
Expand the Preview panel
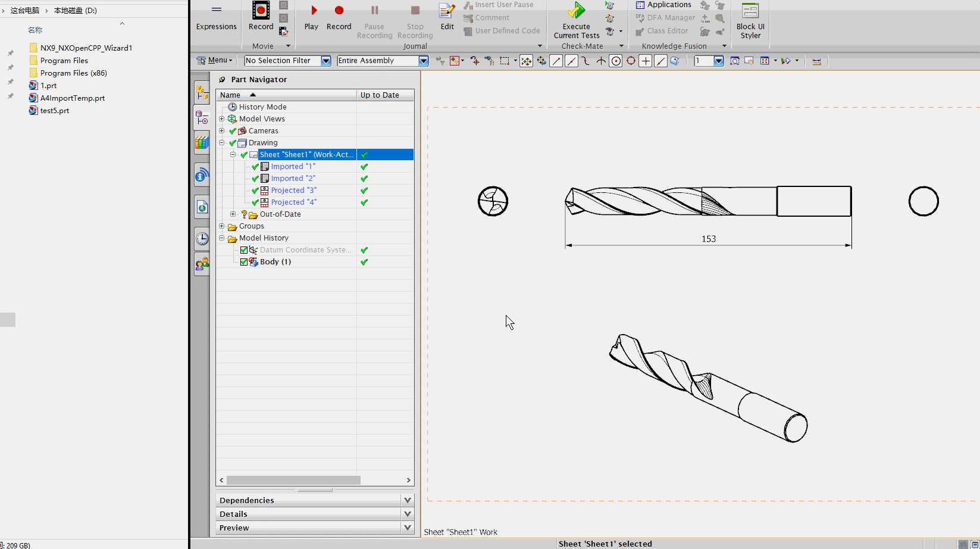point(408,528)
